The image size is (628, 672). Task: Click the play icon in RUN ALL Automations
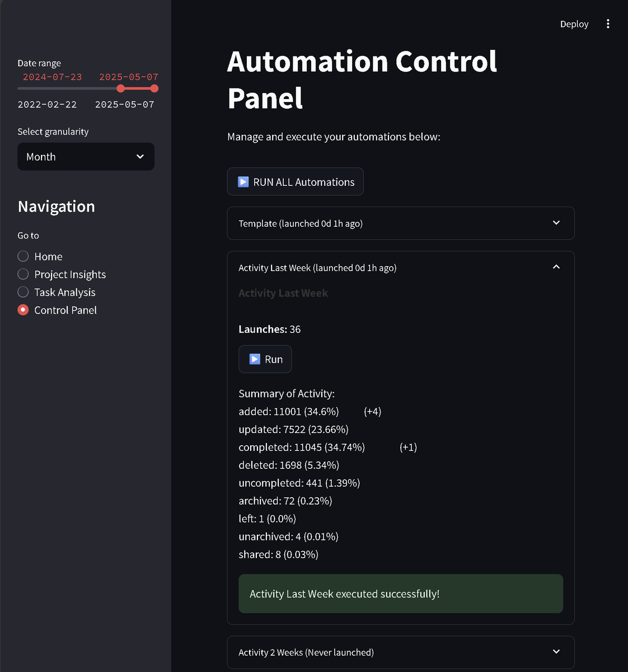(x=243, y=182)
